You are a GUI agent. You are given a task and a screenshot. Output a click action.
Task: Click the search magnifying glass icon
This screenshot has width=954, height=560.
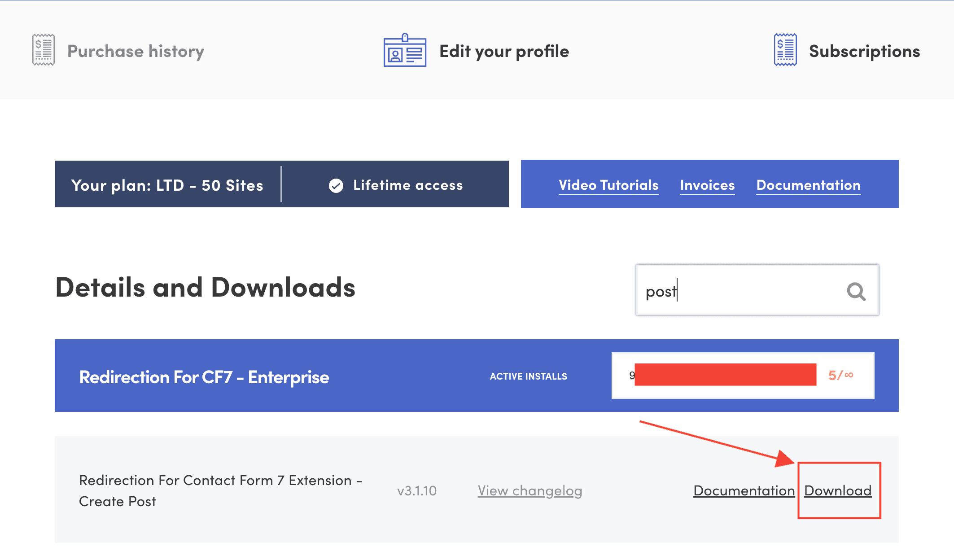pyautogui.click(x=856, y=292)
